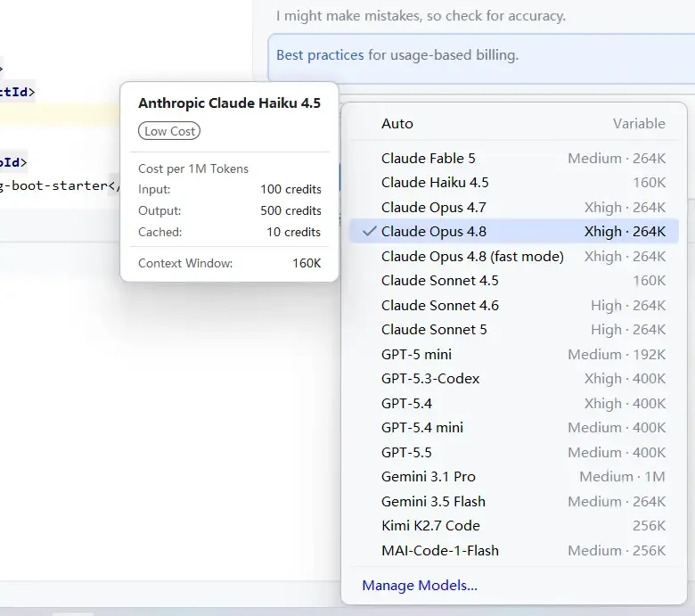
Task: Click the Anthropic Claude Haiku 4.5 title
Action: [229, 103]
